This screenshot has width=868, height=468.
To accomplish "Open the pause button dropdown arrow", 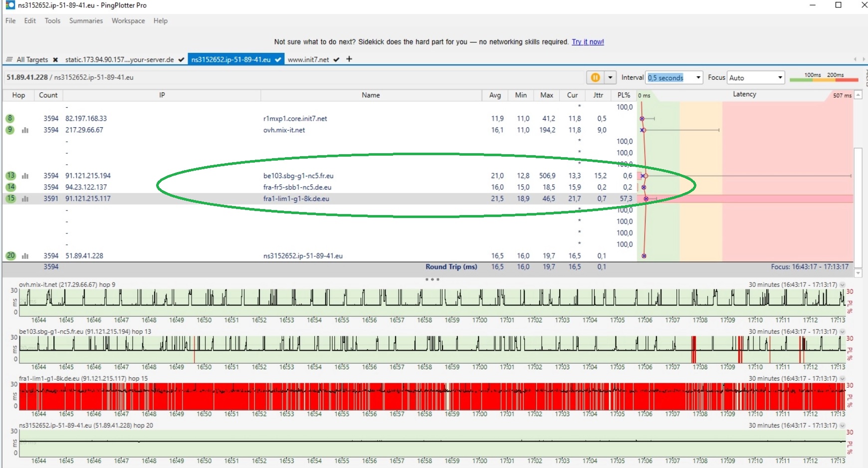I will point(610,77).
